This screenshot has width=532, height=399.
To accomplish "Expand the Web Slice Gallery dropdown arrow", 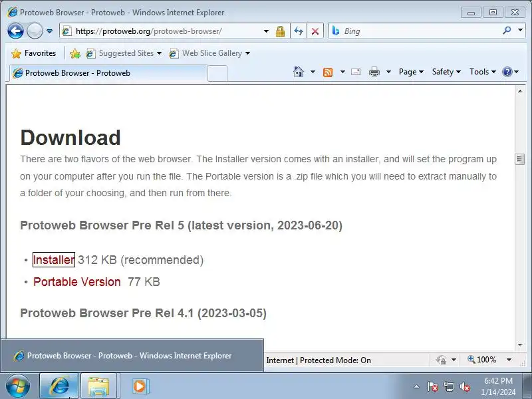I will pos(247,53).
